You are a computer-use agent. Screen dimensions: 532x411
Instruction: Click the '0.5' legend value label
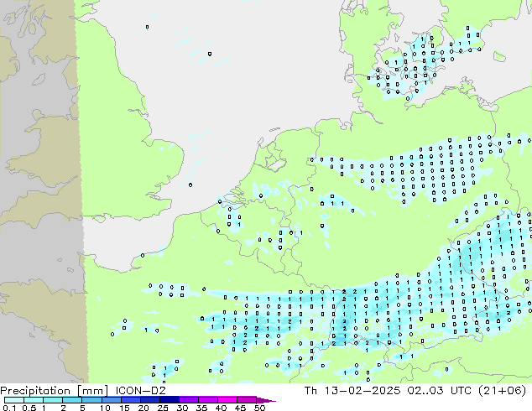(29, 408)
